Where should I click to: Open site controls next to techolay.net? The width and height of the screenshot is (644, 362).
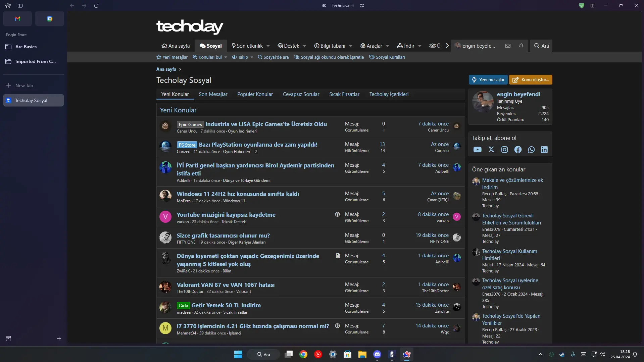tap(362, 6)
